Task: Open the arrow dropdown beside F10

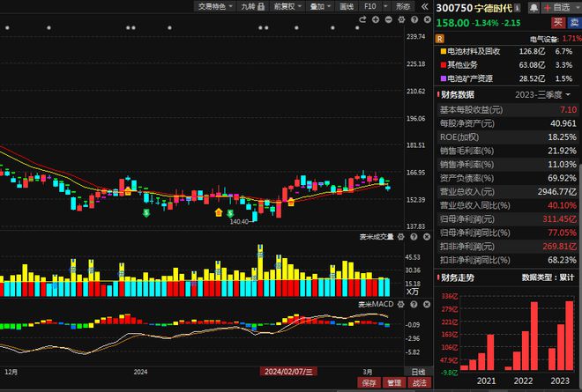Action: click(385, 6)
